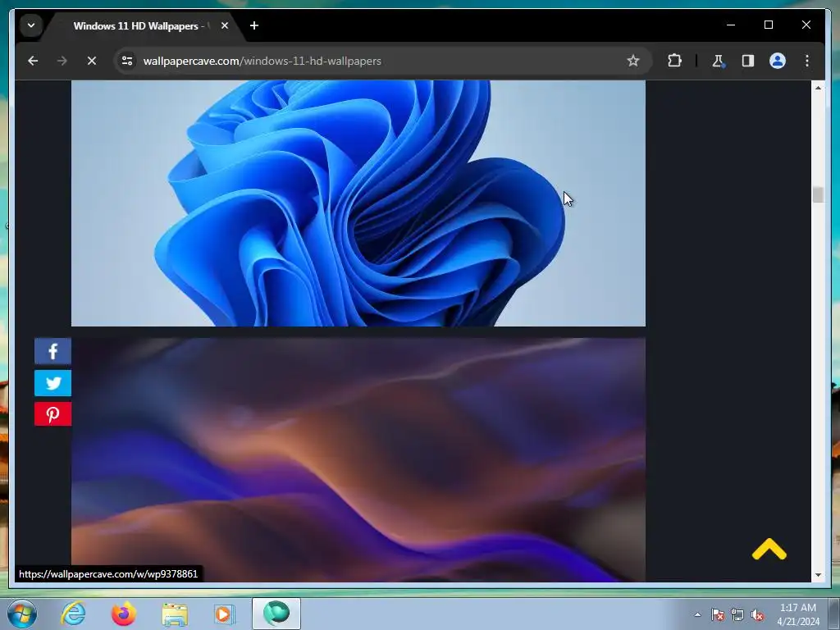840x630 pixels.
Task: Pin this page on Pinterest
Action: click(x=52, y=414)
